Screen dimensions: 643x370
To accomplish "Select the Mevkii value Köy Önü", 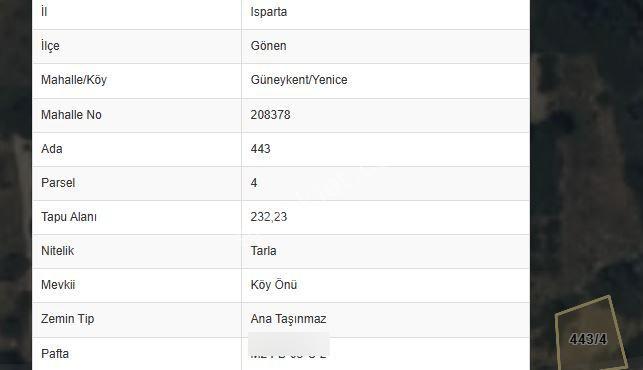I will tap(274, 285).
